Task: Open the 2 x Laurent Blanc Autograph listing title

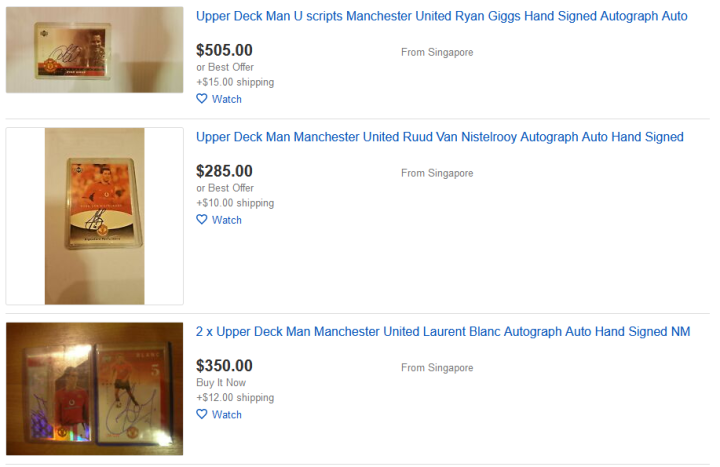Action: 443,332
